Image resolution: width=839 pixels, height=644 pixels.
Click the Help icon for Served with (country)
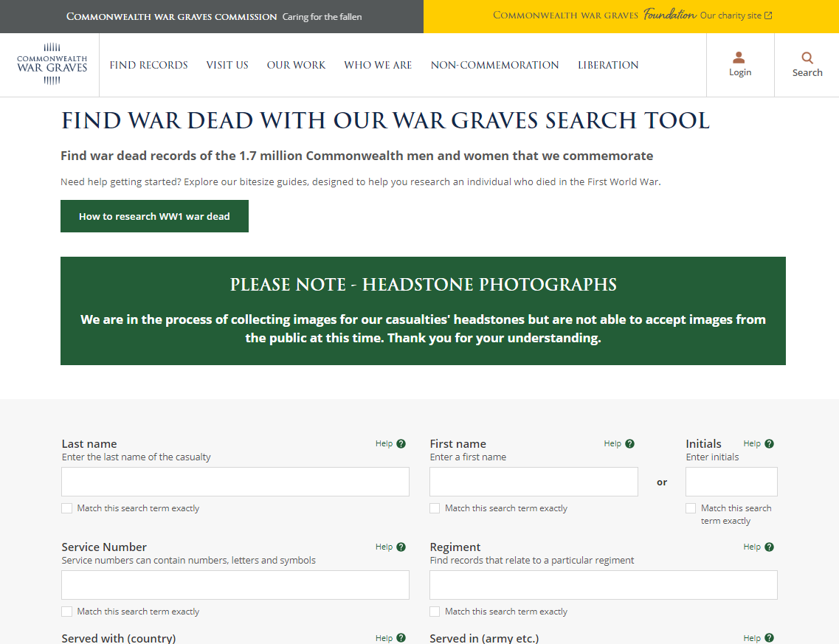pos(401,638)
